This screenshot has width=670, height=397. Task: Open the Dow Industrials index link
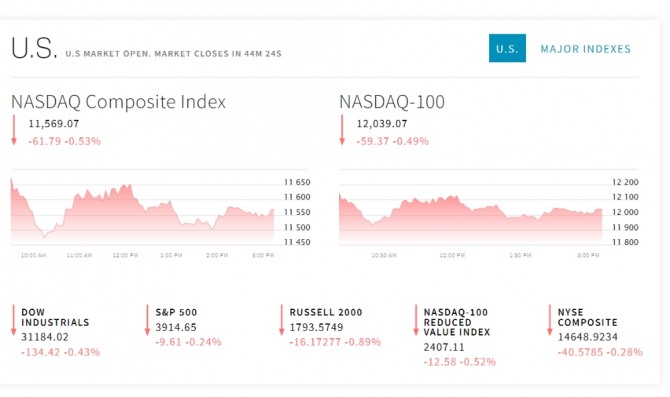[55, 317]
